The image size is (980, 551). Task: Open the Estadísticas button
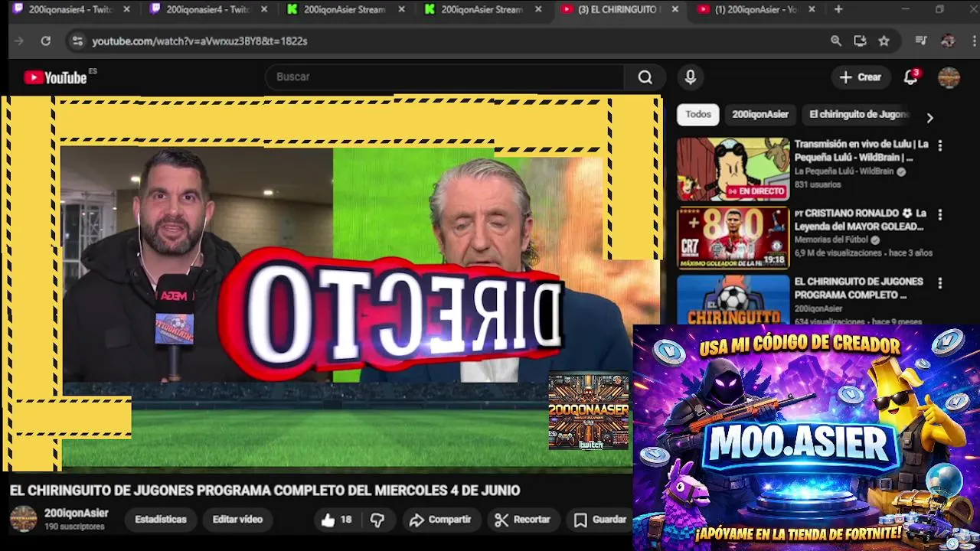pos(161,520)
